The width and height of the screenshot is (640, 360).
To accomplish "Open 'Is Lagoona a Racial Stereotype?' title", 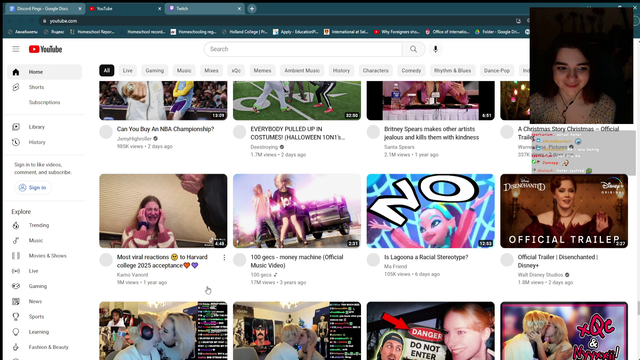I will (426, 257).
